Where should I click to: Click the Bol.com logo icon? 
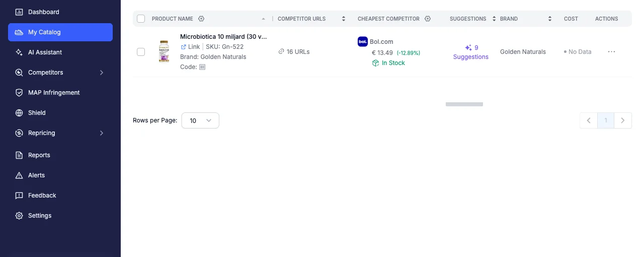tap(363, 42)
